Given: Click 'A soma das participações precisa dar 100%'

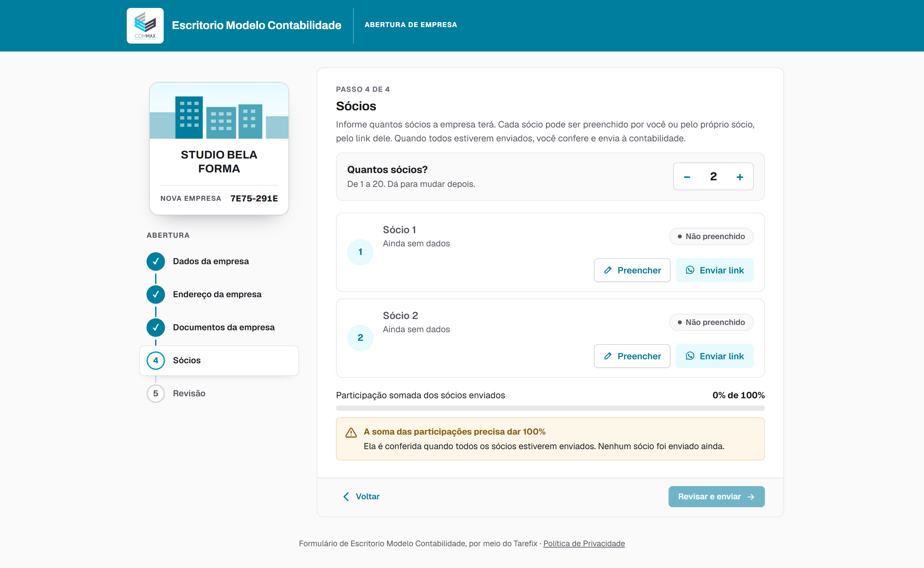Looking at the screenshot, I should 454,432.
